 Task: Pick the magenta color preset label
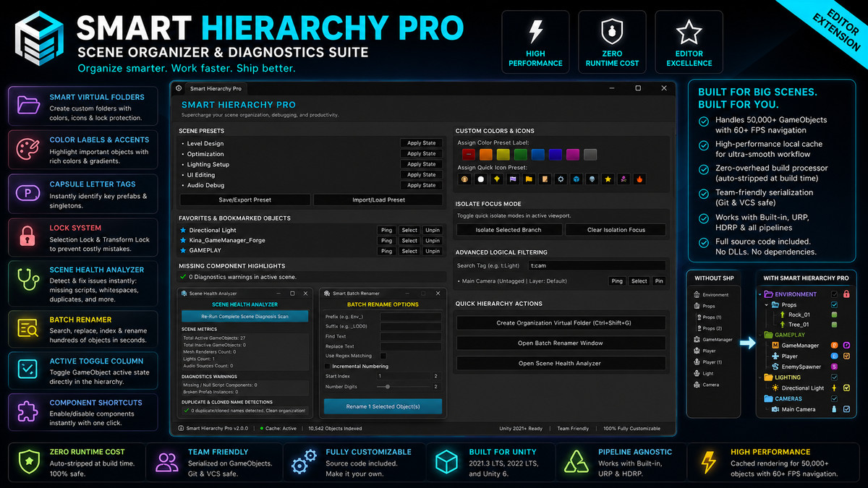pos(573,155)
